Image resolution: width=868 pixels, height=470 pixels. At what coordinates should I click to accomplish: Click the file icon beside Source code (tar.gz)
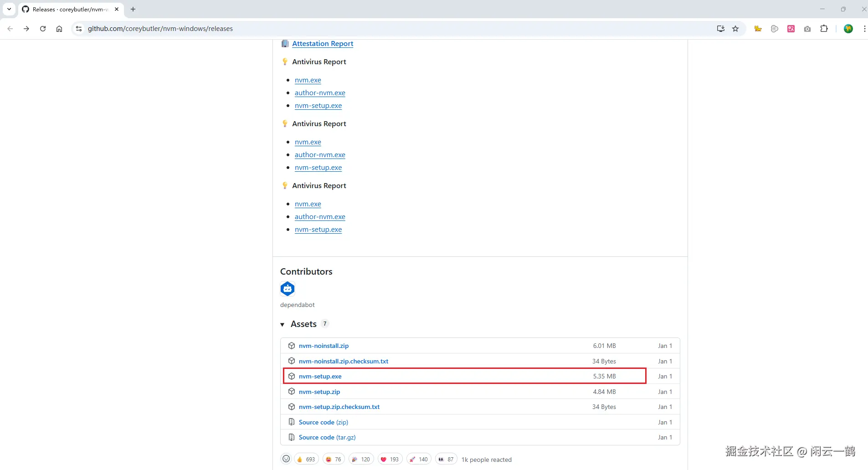tap(292, 437)
